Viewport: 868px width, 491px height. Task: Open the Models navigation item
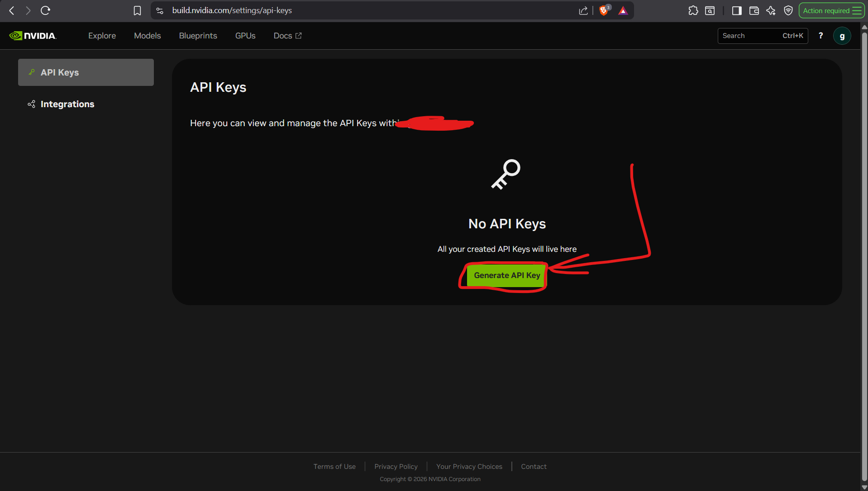(x=148, y=36)
